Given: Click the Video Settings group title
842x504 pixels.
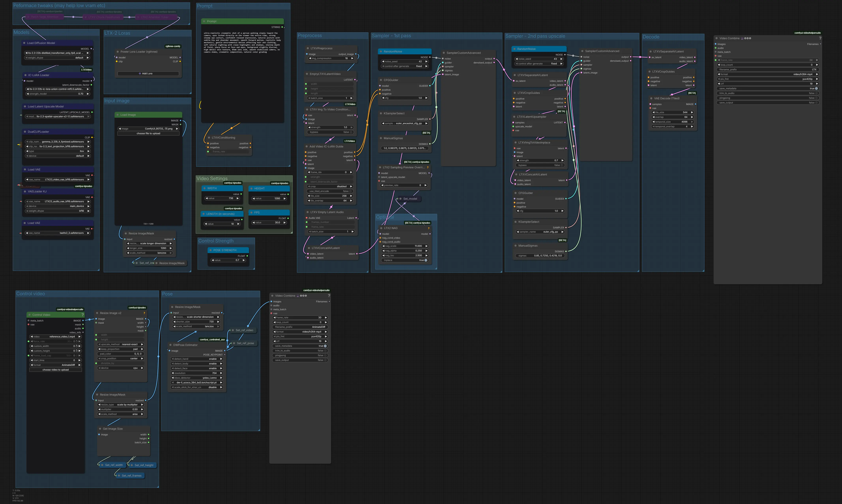Looking at the screenshot, I should click(x=212, y=179).
